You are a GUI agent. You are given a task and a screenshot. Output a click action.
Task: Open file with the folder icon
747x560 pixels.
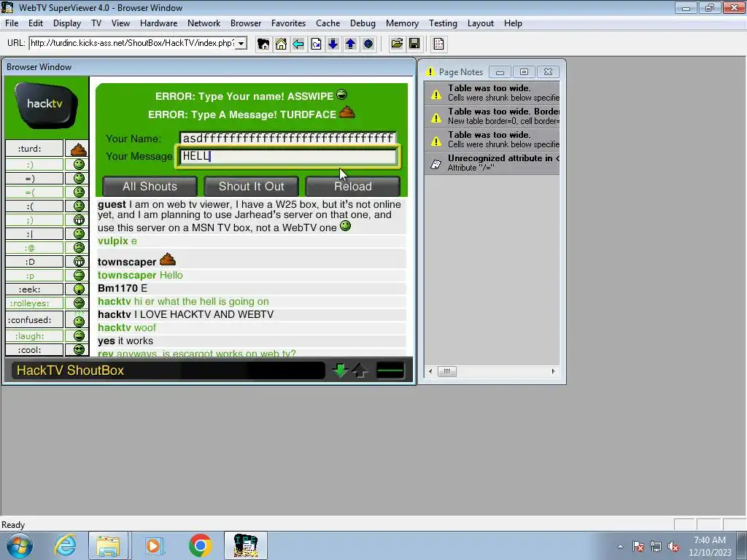pos(396,44)
